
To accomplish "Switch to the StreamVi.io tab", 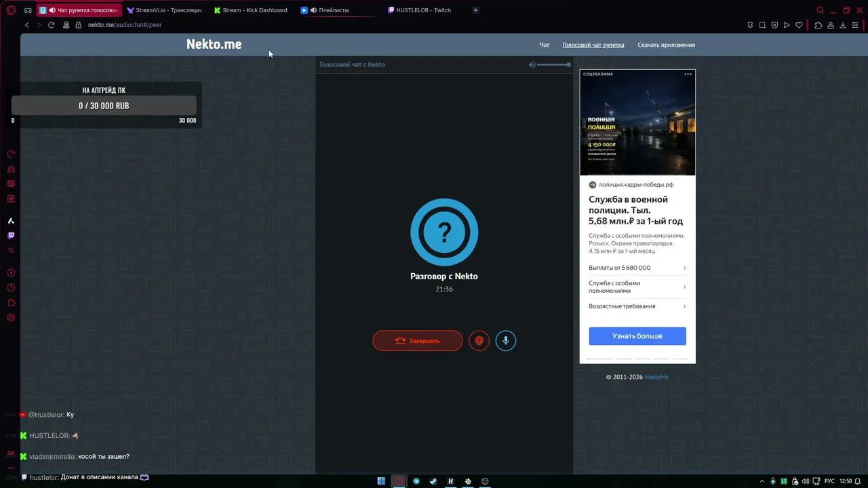I will (165, 10).
